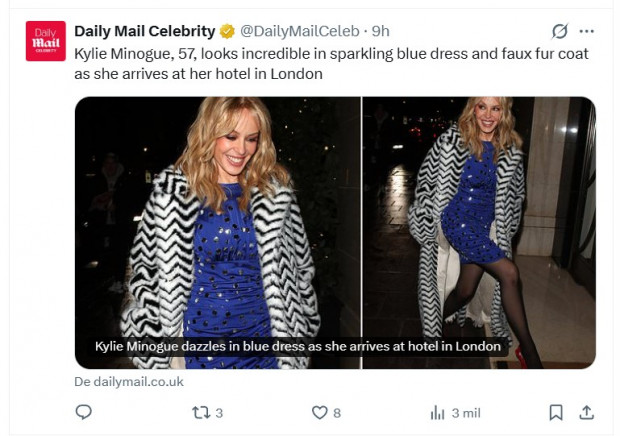
Task: Click the gold verified badge
Action: click(227, 31)
